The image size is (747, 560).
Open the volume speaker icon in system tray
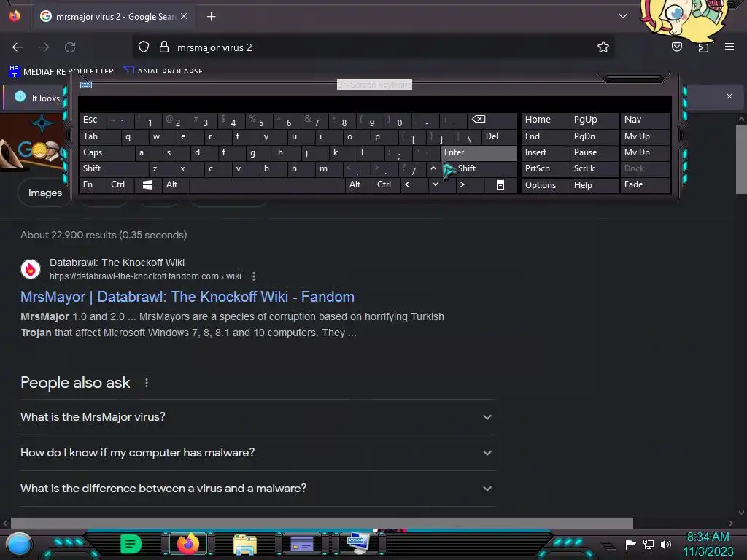point(666,544)
